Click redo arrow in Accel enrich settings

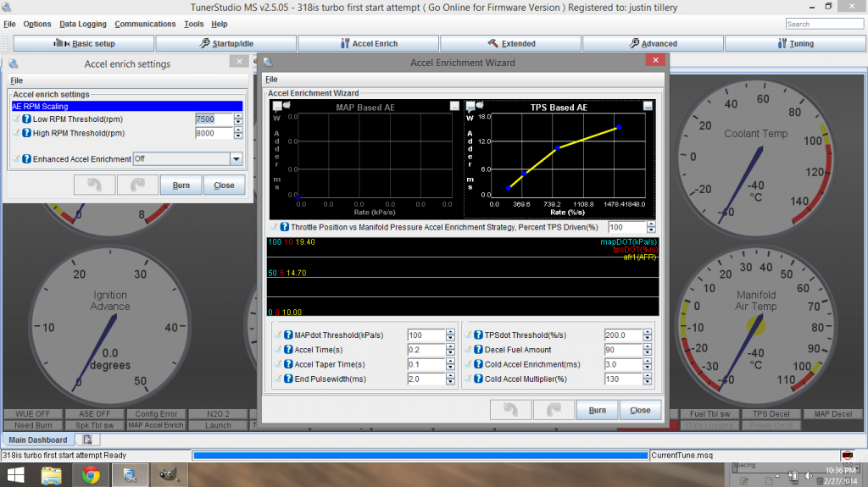point(137,185)
